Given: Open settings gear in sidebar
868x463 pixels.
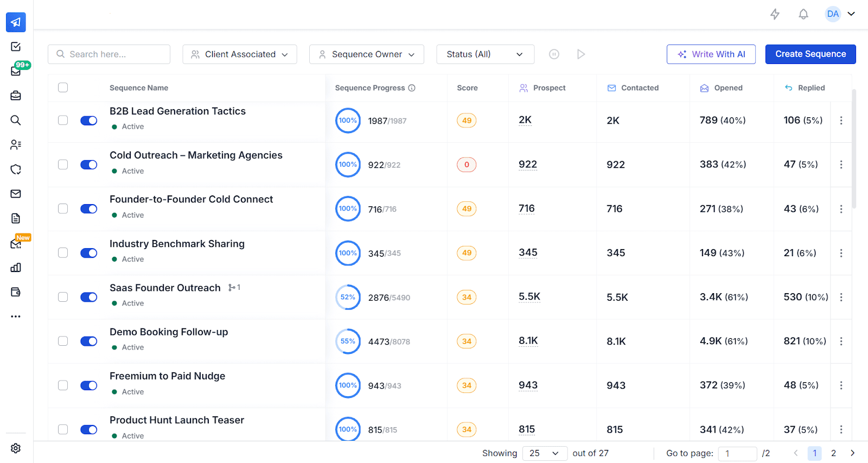Looking at the screenshot, I should coord(16,448).
